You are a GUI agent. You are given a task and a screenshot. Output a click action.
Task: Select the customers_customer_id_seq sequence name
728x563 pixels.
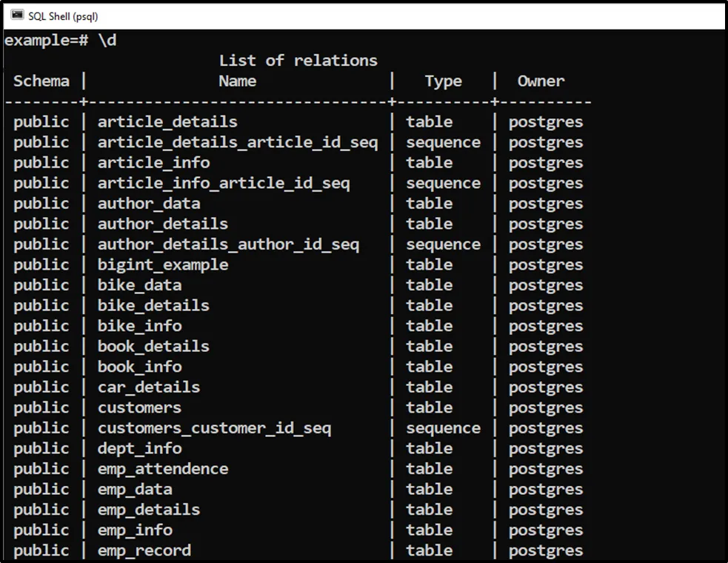[x=214, y=428]
